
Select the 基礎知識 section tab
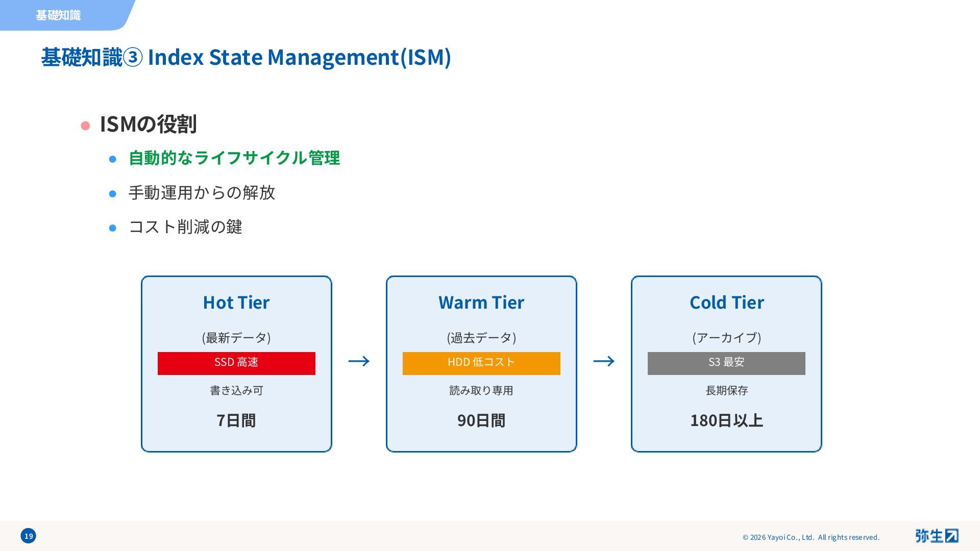coord(58,15)
